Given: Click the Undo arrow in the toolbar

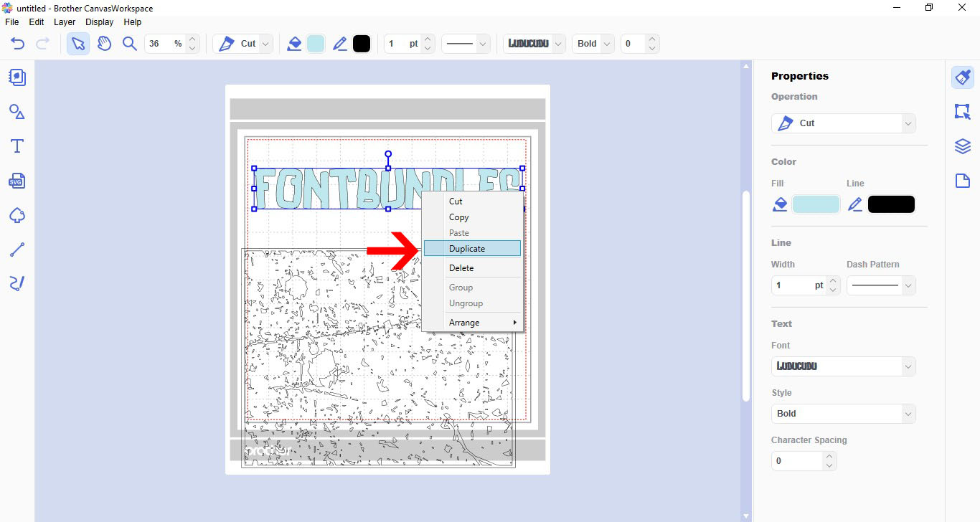Looking at the screenshot, I should click(x=18, y=44).
